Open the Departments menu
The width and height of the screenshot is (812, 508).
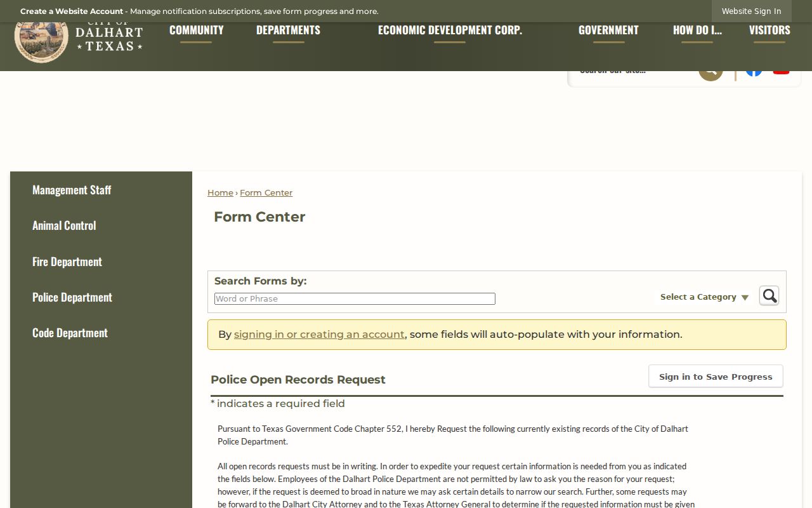[288, 30]
